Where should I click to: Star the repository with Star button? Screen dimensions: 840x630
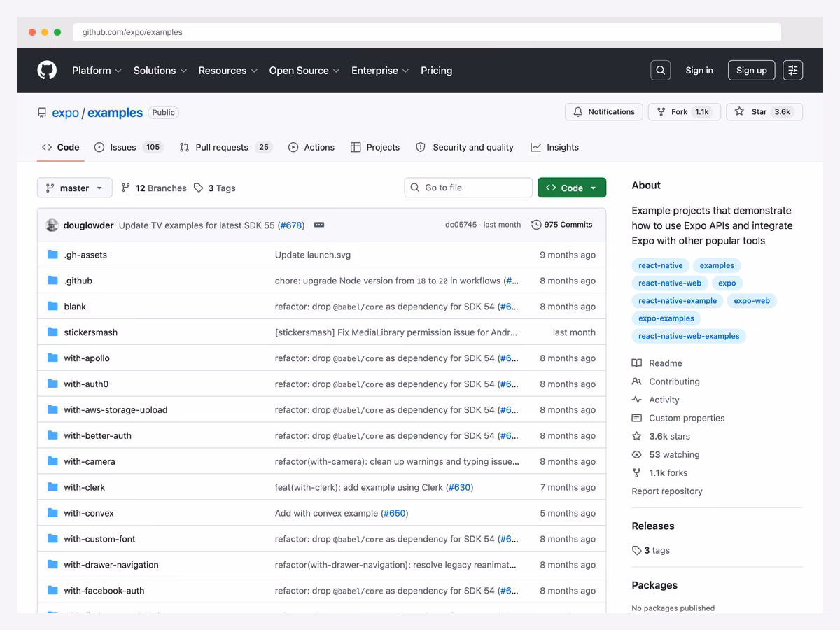coord(764,112)
